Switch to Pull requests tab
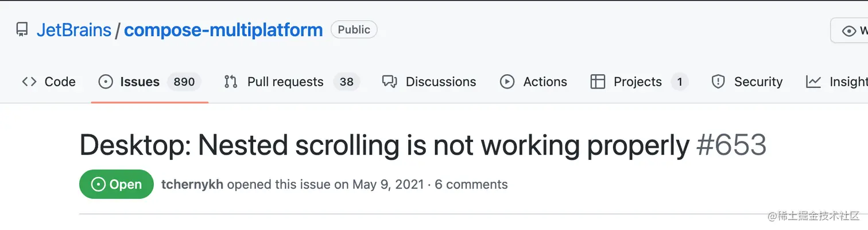This screenshot has width=868, height=230. (x=285, y=82)
